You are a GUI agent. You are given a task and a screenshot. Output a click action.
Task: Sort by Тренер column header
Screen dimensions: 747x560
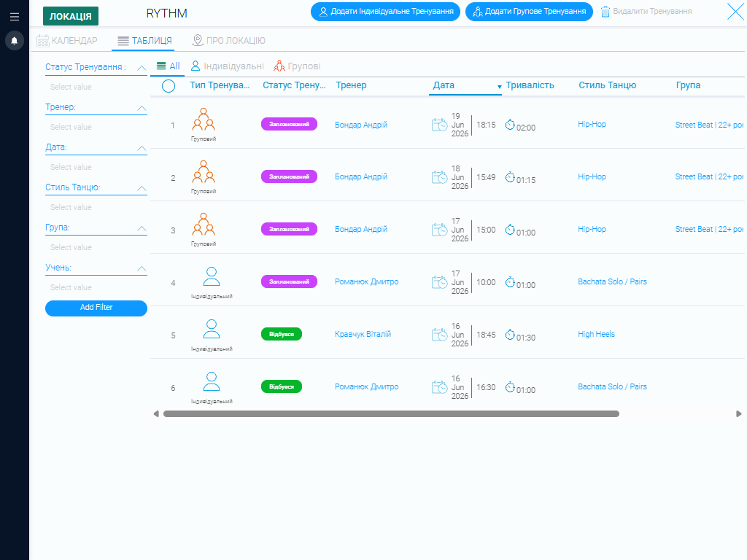point(351,85)
